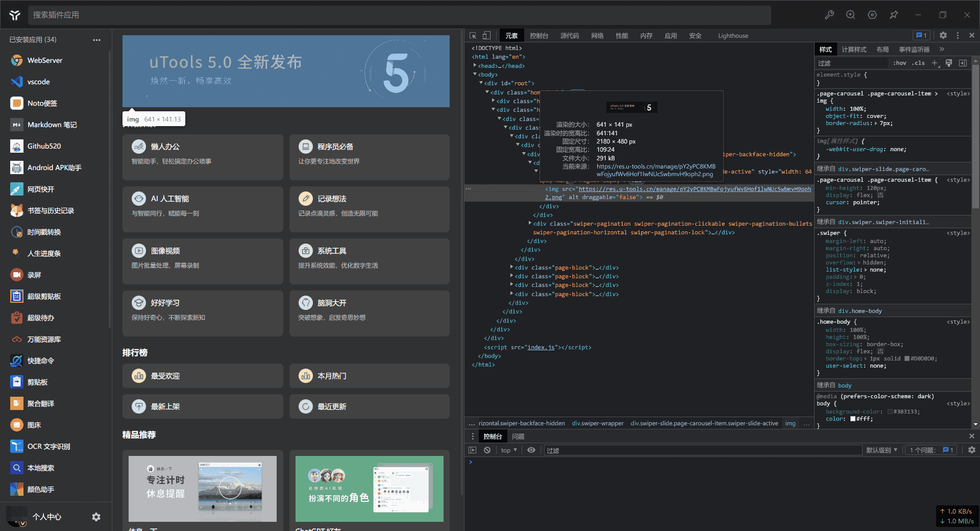Click the #fff color swatch
Image resolution: width=980 pixels, height=531 pixels.
pos(853,419)
